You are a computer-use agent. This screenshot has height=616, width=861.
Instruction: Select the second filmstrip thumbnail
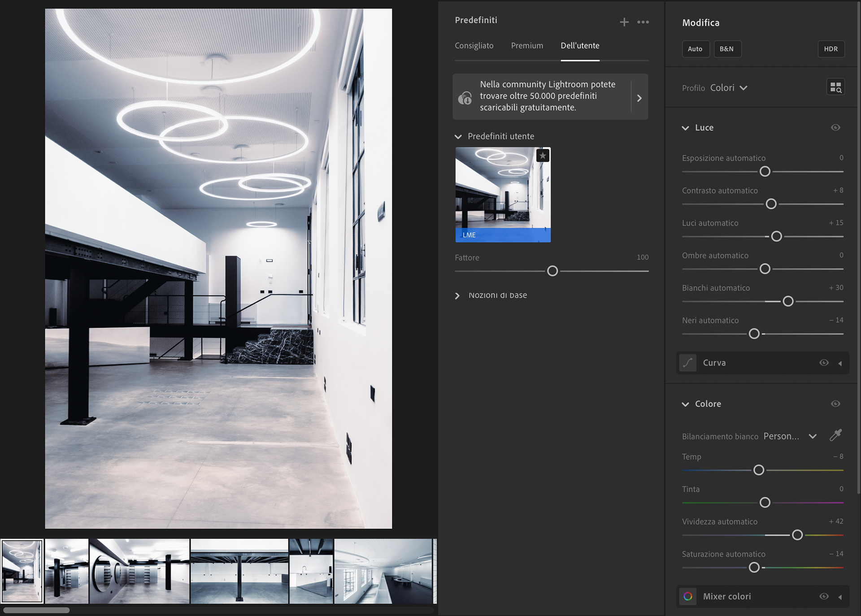click(66, 571)
